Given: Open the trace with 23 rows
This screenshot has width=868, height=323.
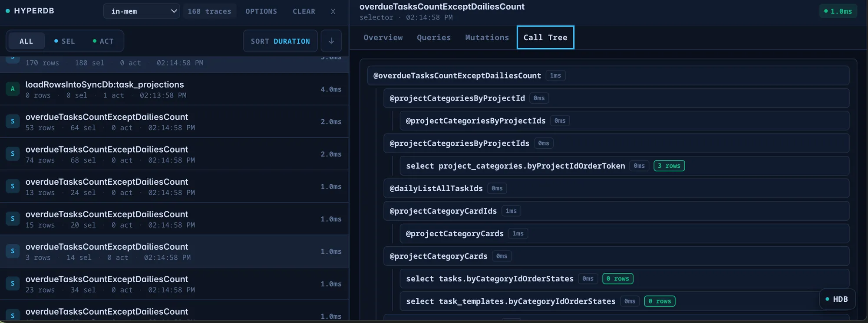Looking at the screenshot, I should (174, 284).
